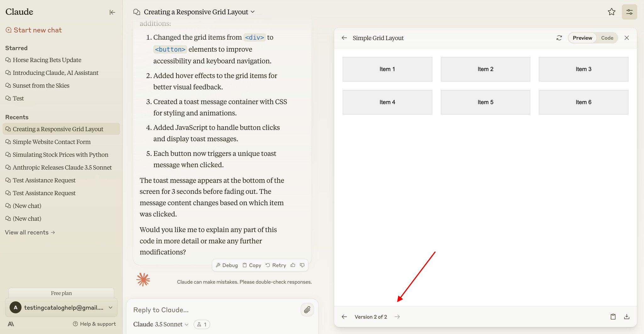The width and height of the screenshot is (644, 334).
Task: Close the Simple Grid Layout artifact panel
Action: point(627,38)
